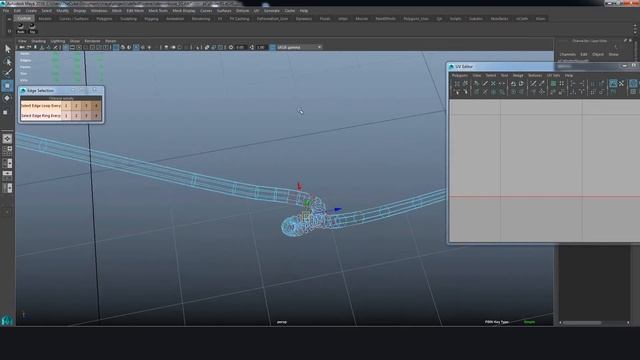Screen dimensions: 640x360
Task: Click the gamma icon in panel toolbar
Action: click(251, 47)
